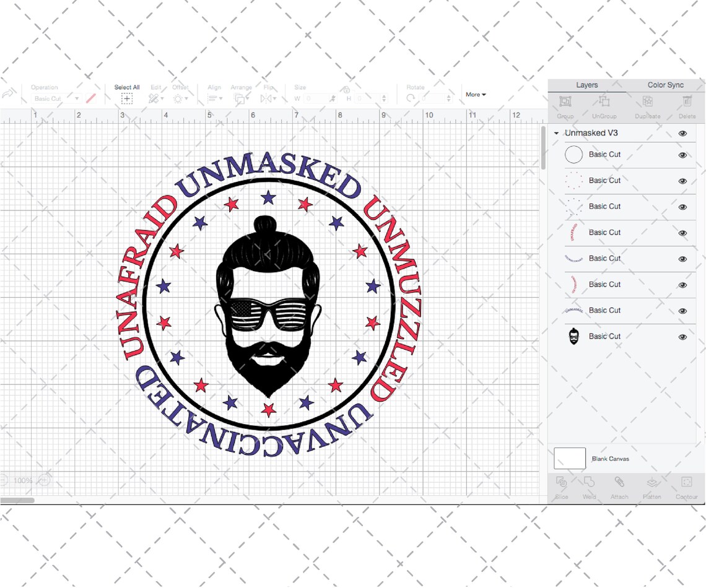Image resolution: width=706 pixels, height=588 pixels.
Task: Open the Align dropdown
Action: point(215,98)
